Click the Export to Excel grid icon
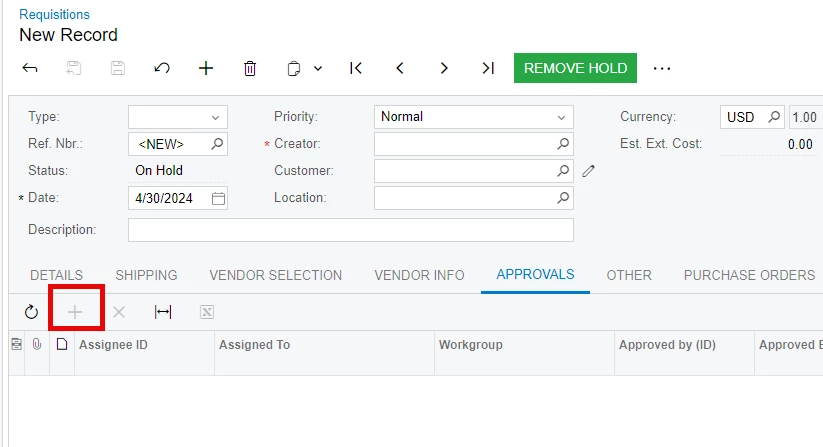Viewport: 823px width, 447px height. [x=207, y=312]
